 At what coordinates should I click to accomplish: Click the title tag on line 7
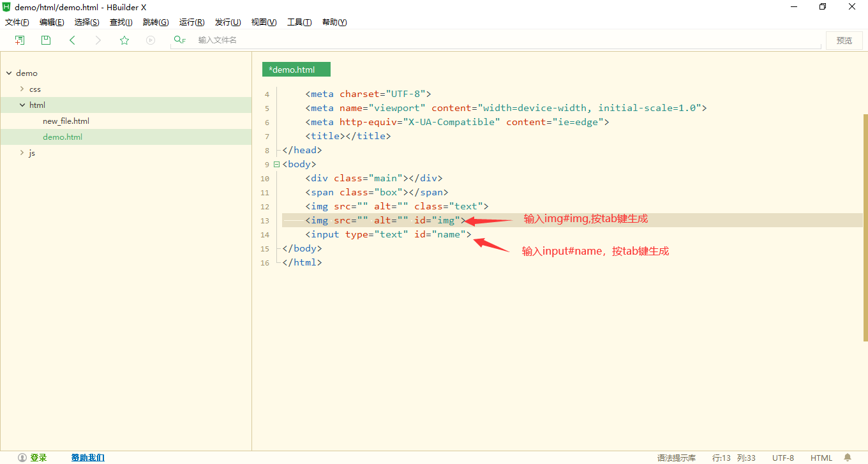pyautogui.click(x=348, y=136)
